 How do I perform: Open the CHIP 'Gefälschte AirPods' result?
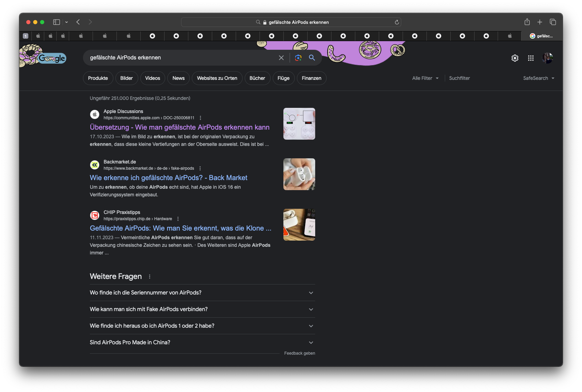tap(180, 228)
